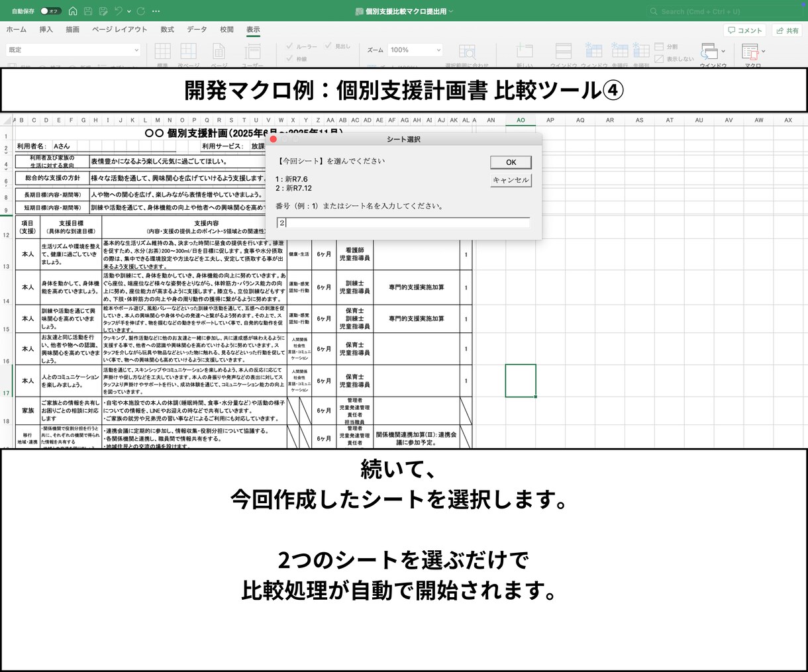The image size is (808, 672).
Task: Toggle the 自動保存 autosave switch
Action: pyautogui.click(x=50, y=11)
